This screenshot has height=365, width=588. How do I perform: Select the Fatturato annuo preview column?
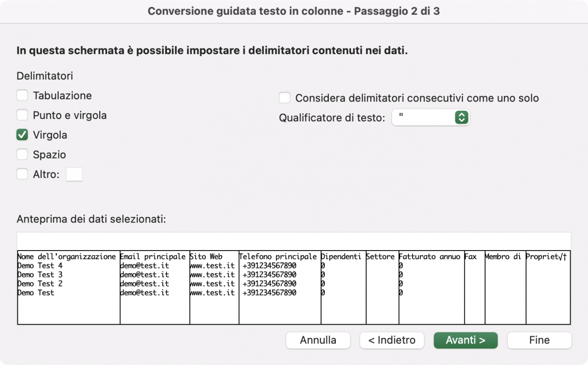pyautogui.click(x=432, y=288)
